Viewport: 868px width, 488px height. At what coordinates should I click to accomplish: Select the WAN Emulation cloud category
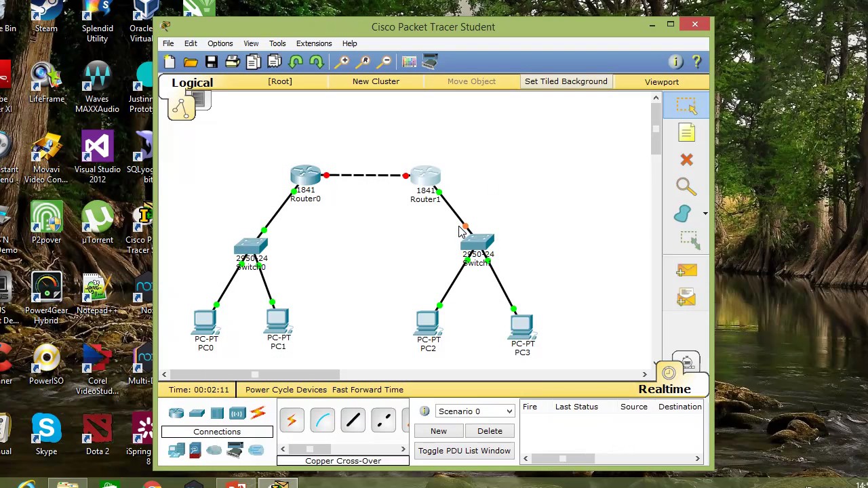click(214, 450)
